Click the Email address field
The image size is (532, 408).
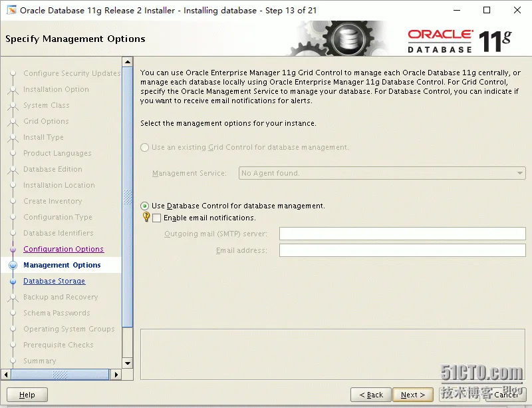pyautogui.click(x=402, y=250)
